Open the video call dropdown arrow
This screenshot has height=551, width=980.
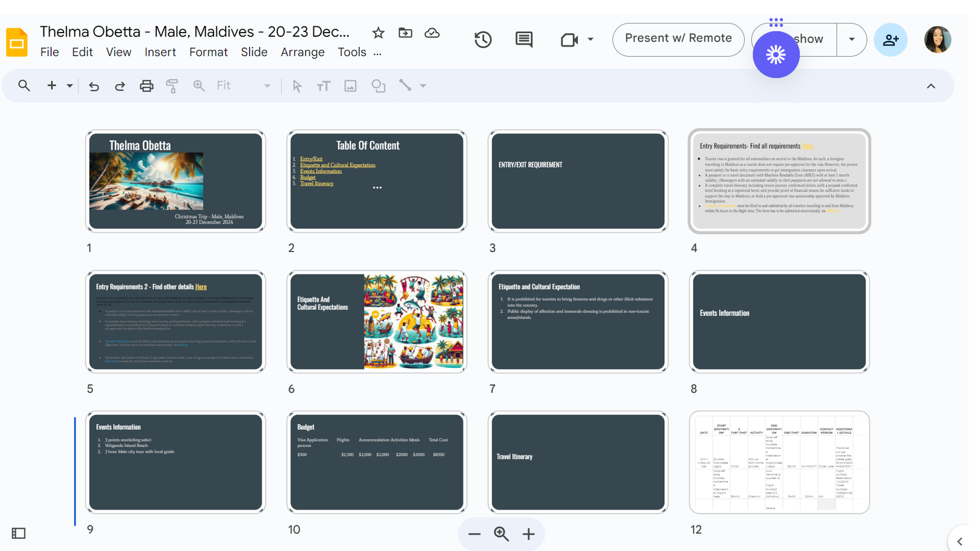[x=591, y=40]
